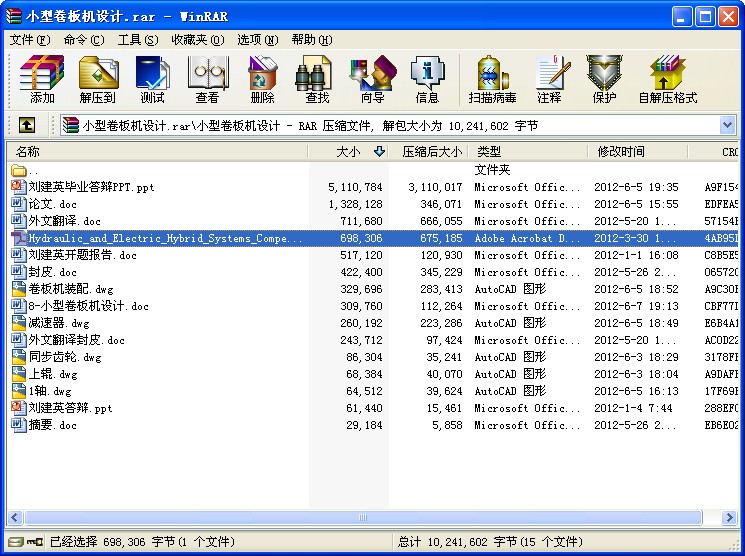Sort by 类型 column header
Viewport: 745px width, 556px height.
[527, 152]
